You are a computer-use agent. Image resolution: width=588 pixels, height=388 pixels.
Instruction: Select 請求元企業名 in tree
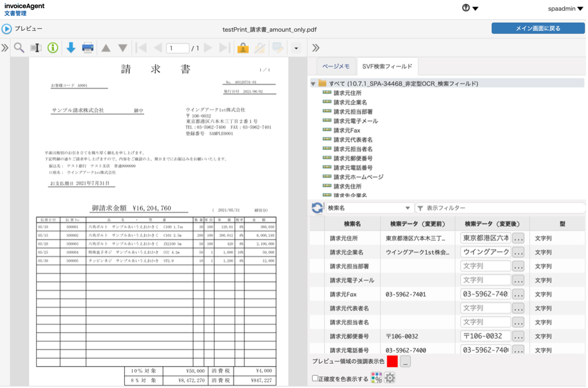tap(350, 102)
